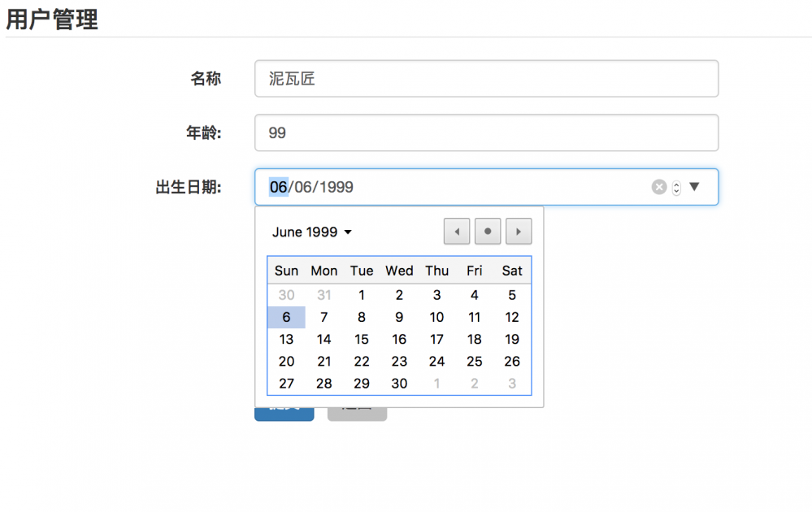Jump to current month via dot button
The height and width of the screenshot is (512, 812).
pyautogui.click(x=487, y=231)
